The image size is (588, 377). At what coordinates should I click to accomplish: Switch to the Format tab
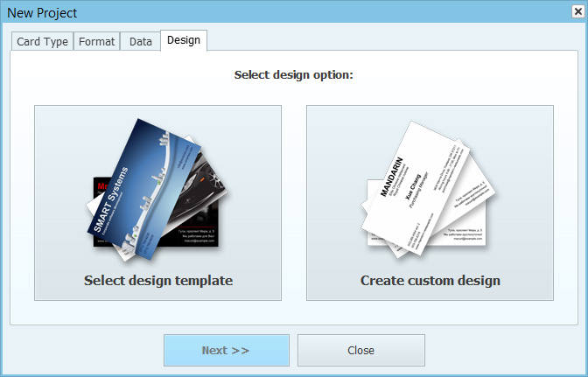(x=97, y=41)
